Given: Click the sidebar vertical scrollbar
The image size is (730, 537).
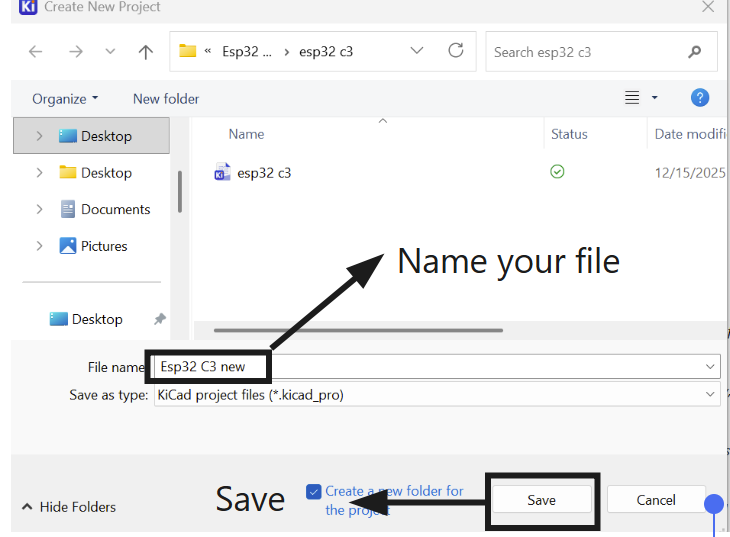Looking at the screenshot, I should (180, 191).
